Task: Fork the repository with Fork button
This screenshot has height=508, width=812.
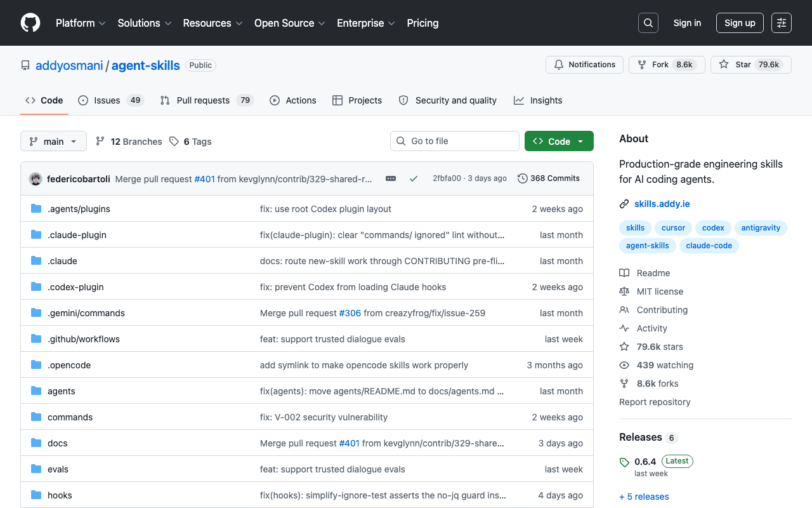Action: coord(667,65)
